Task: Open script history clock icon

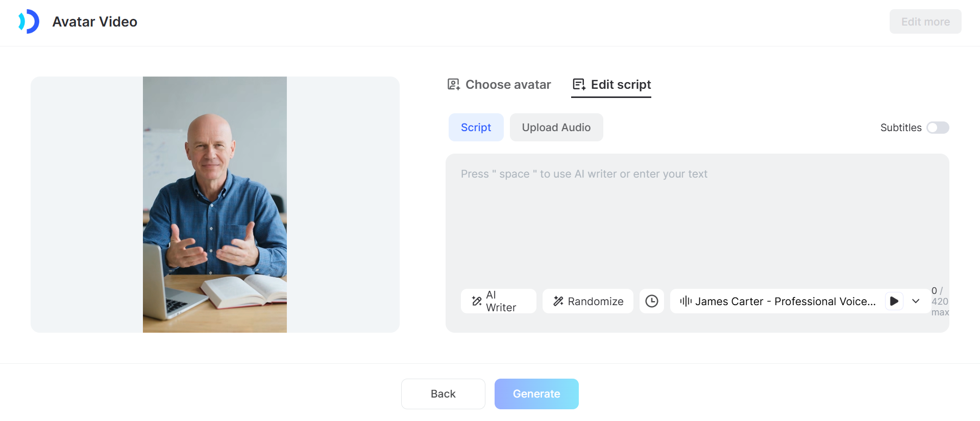Action: point(652,301)
